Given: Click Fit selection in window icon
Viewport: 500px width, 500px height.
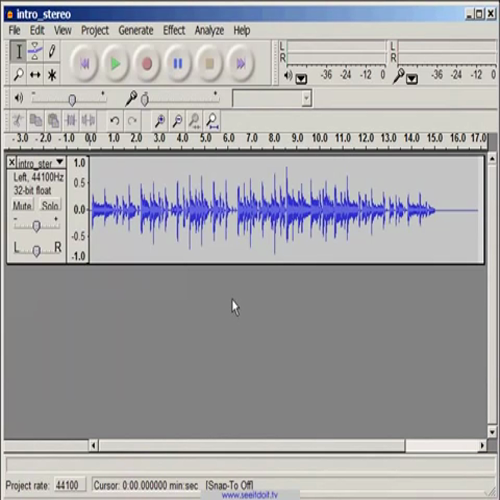Looking at the screenshot, I should [x=195, y=121].
